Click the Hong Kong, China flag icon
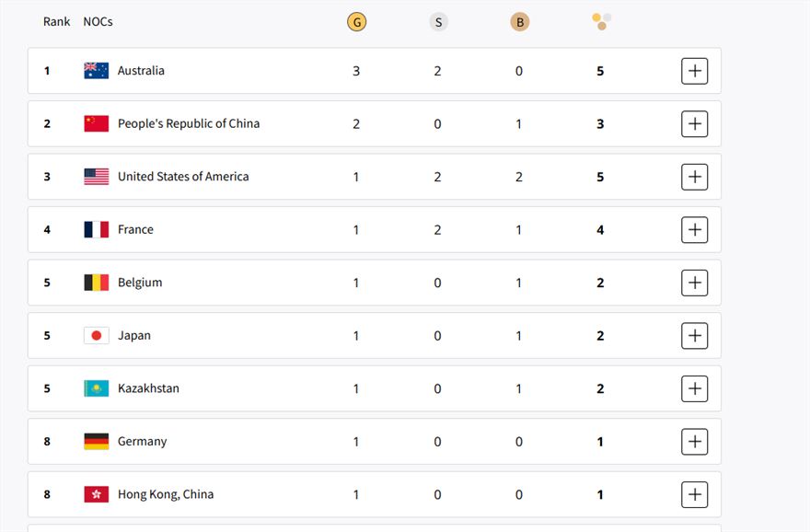This screenshot has width=810, height=532. point(96,494)
